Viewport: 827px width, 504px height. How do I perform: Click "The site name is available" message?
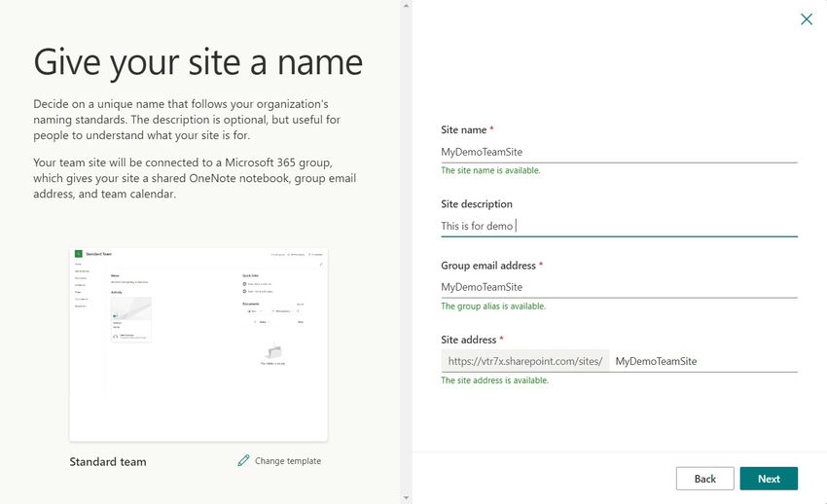tap(490, 170)
